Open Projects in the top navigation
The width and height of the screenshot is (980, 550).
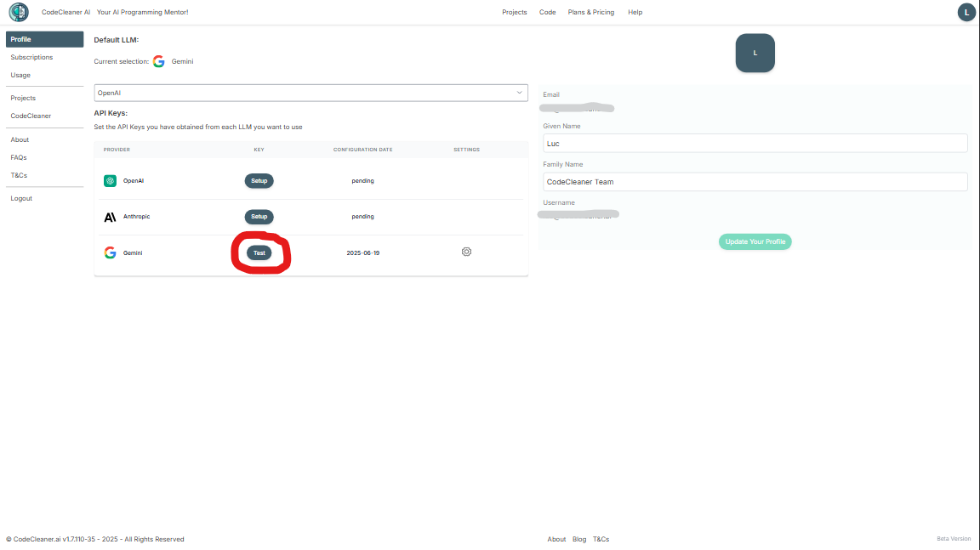(x=515, y=12)
